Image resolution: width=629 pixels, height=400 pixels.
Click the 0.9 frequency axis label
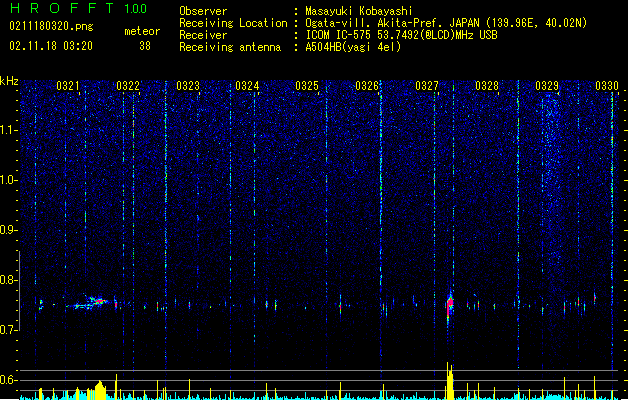click(x=9, y=230)
